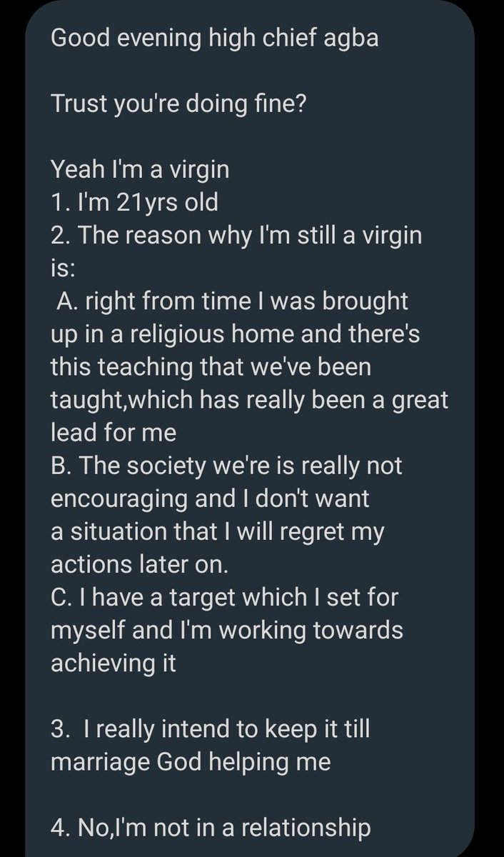Click the "4. No,I'm not in a relationship" line
504x857 pixels.
[211, 828]
